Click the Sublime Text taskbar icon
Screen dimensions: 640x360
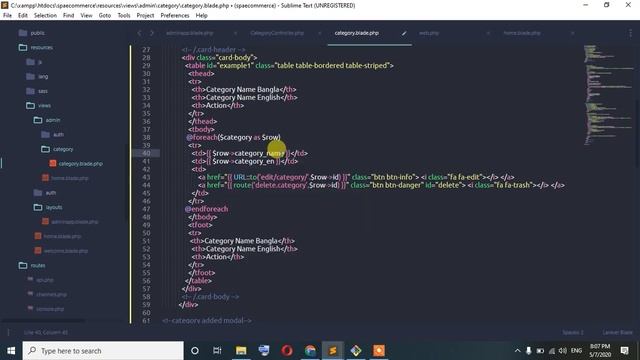(333, 351)
